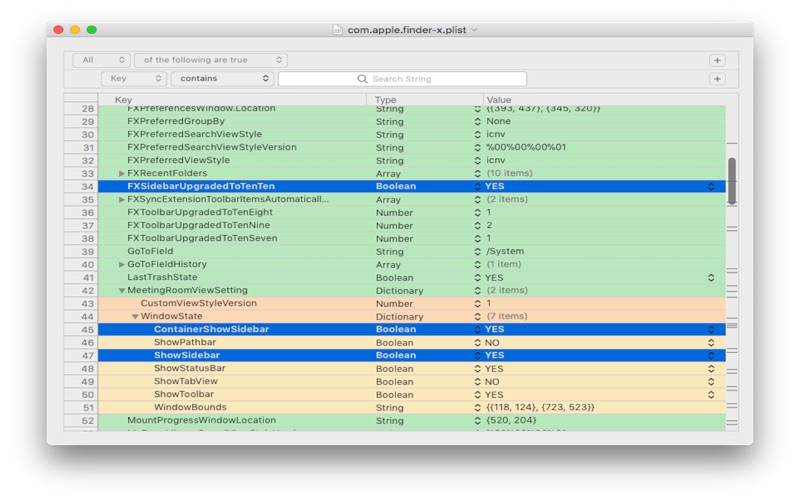Image resolution: width=800 pixels, height=500 pixels.
Task: Select the ShowStatusBar key
Action: coord(189,368)
